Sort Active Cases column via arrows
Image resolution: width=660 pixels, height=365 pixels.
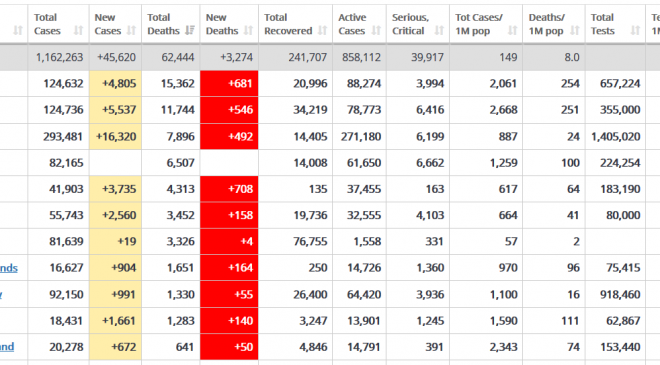pos(376,30)
